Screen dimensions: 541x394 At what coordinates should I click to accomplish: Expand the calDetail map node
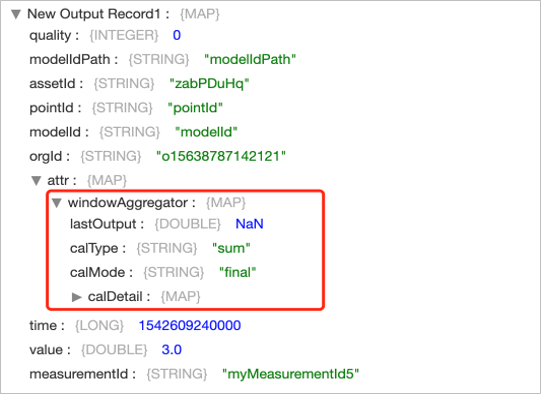(x=77, y=297)
